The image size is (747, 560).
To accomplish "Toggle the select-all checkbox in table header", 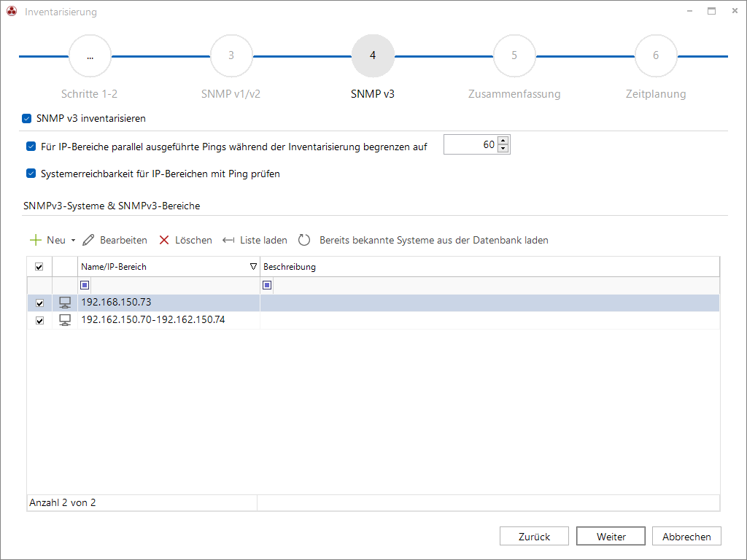I will pyautogui.click(x=39, y=267).
